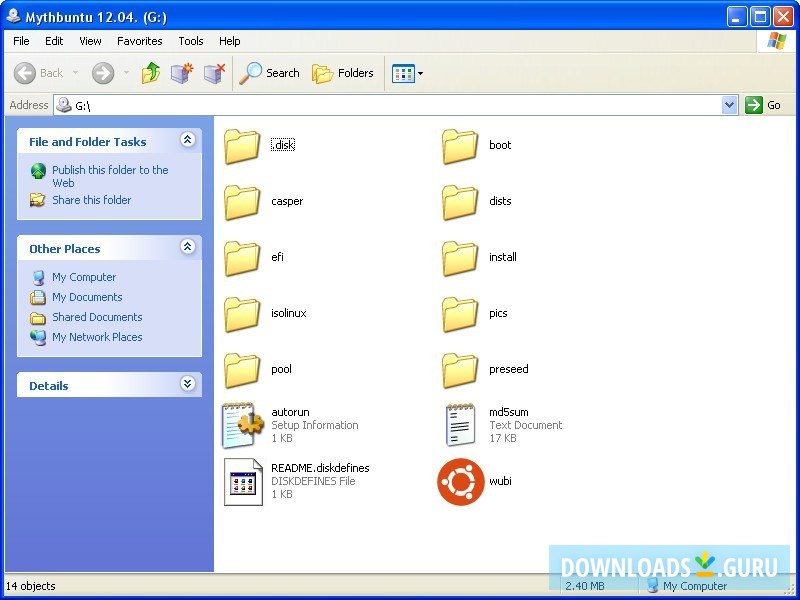
Task: Select the md5sum text document icon
Action: (461, 425)
